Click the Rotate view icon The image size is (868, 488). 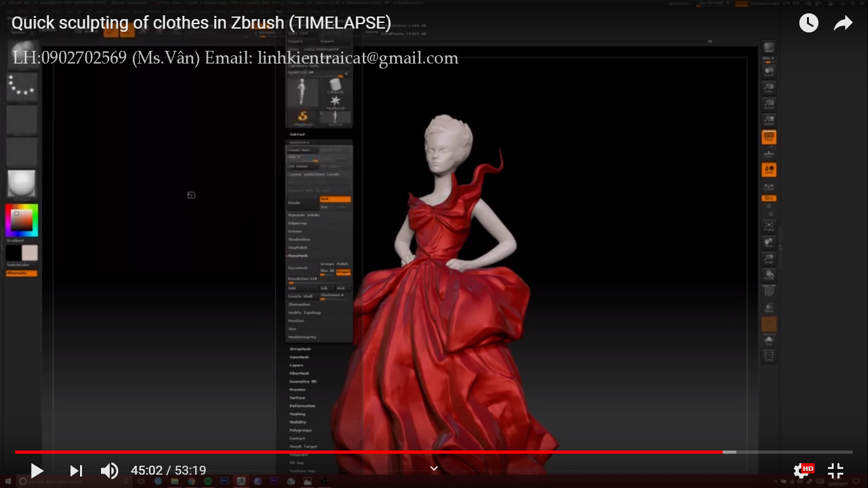pyautogui.click(x=769, y=276)
